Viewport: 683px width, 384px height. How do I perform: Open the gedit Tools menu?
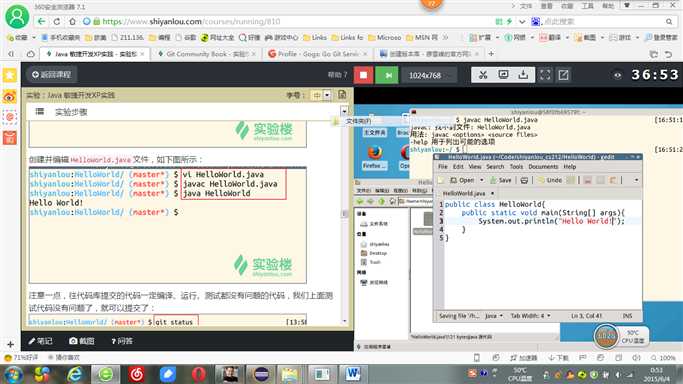coord(516,166)
